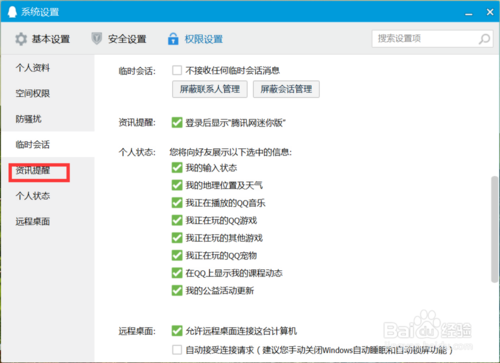Viewport: 500px width, 363px height.
Task: Minimize the 系统设置 window
Action: 469,13
